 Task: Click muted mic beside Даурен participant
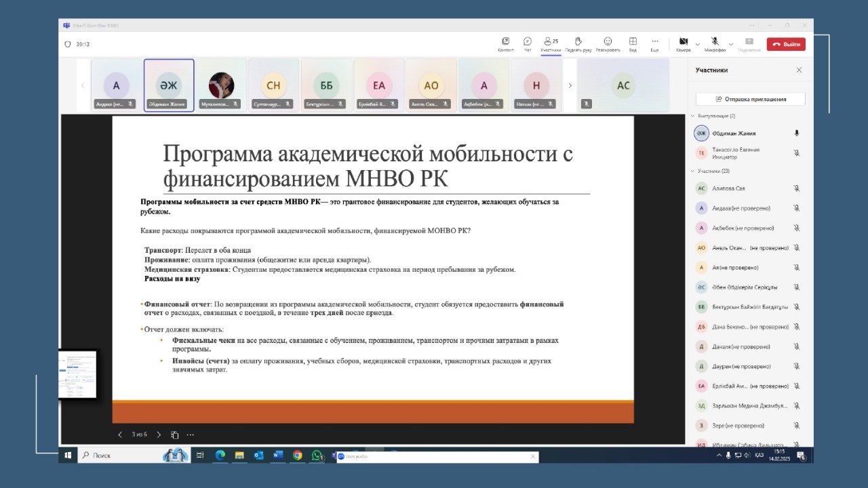pos(797,367)
